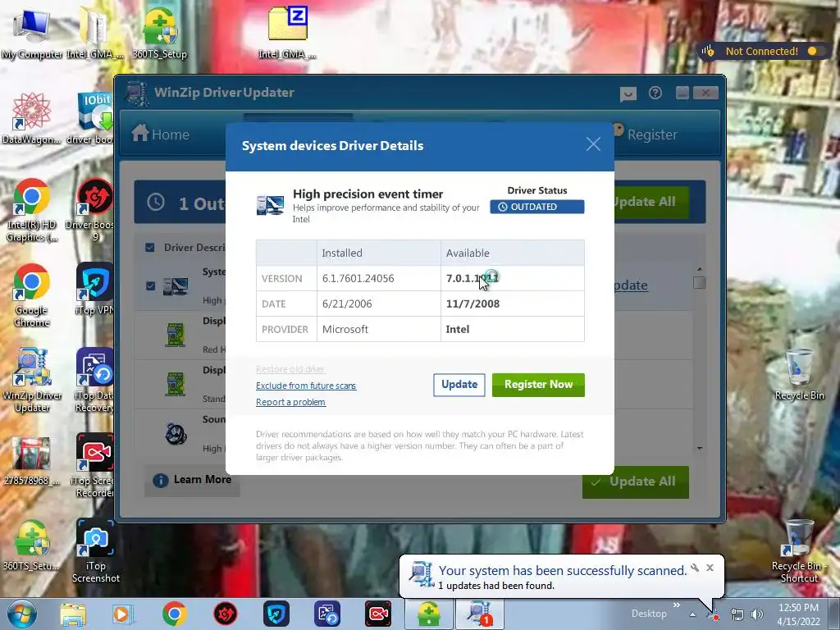Open My Computer desktop icon

click(31, 33)
